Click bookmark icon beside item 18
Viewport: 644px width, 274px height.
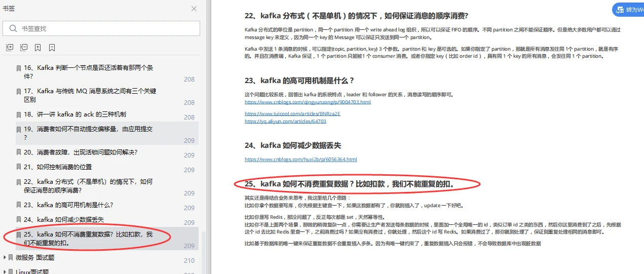click(x=19, y=114)
